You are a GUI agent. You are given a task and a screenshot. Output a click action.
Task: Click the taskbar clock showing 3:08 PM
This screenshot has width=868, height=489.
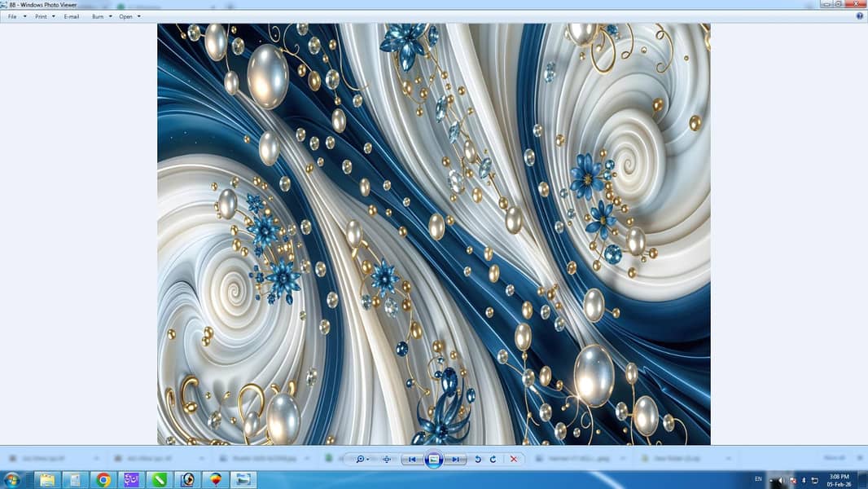pyautogui.click(x=839, y=479)
